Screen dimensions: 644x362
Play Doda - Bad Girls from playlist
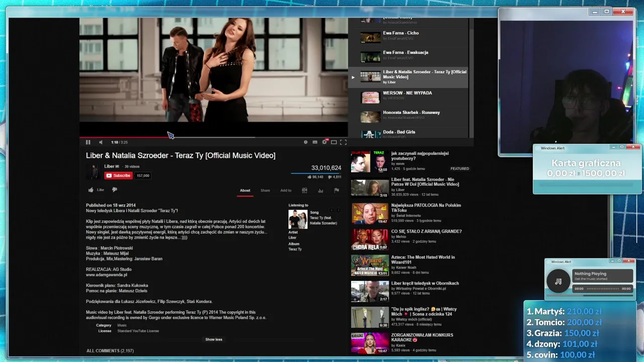pyautogui.click(x=399, y=132)
